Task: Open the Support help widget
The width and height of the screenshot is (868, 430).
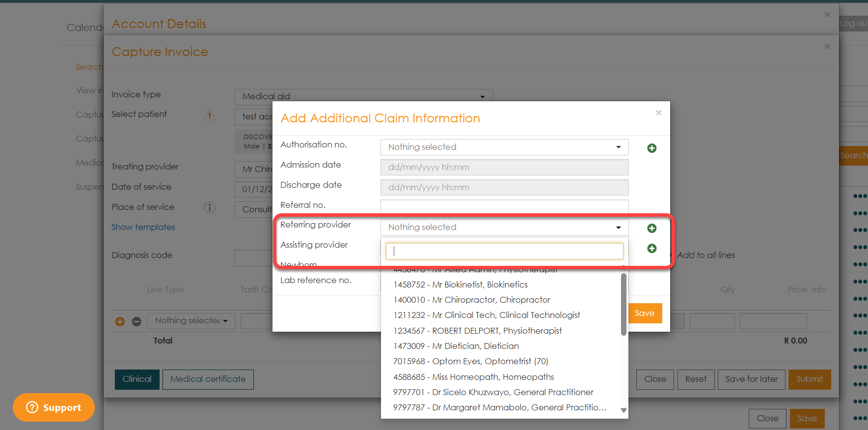Action: point(54,407)
